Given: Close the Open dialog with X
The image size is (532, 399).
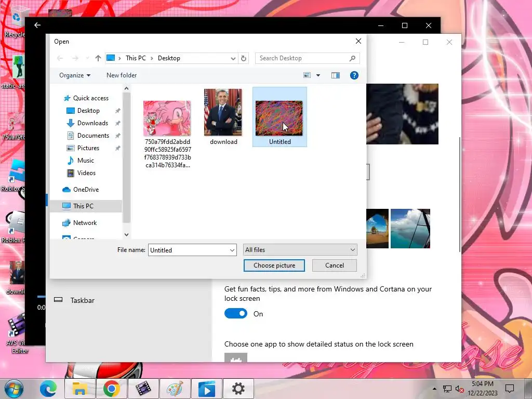Looking at the screenshot, I should pyautogui.click(x=358, y=41).
